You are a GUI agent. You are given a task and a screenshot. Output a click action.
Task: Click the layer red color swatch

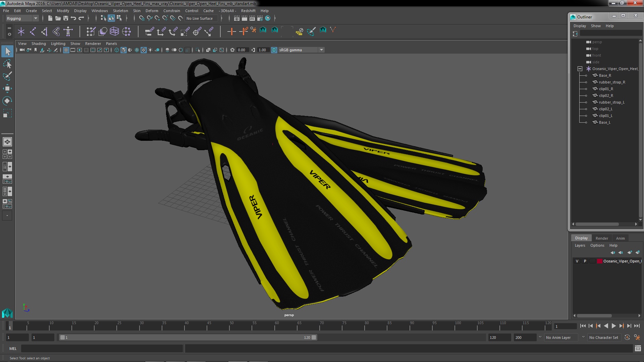point(599,261)
